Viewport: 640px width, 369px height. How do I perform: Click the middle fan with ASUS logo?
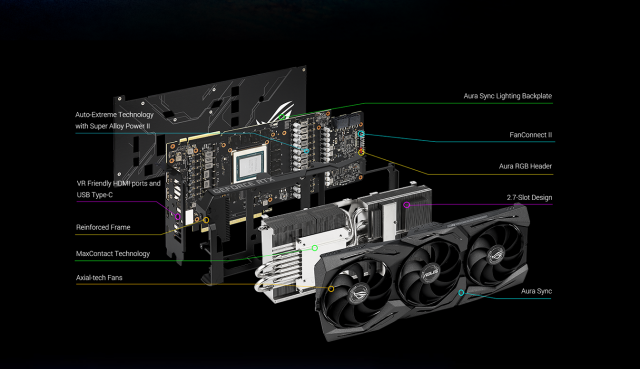430,273
